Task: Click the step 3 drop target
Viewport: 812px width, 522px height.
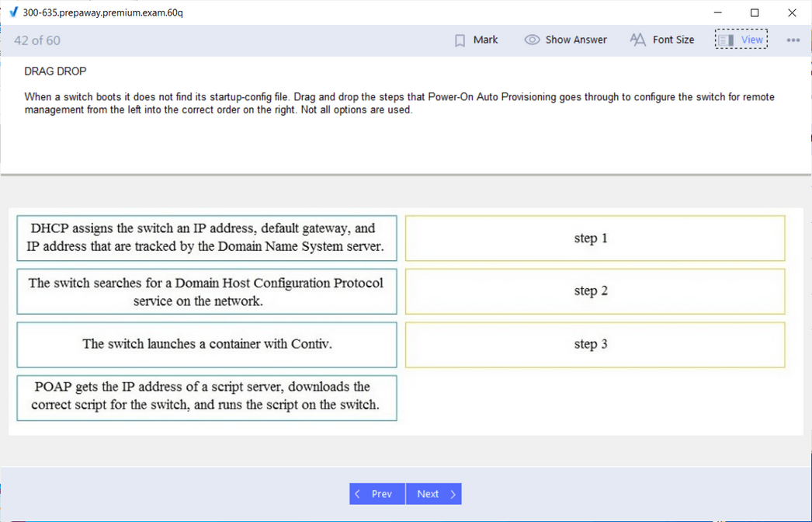Action: 595,345
